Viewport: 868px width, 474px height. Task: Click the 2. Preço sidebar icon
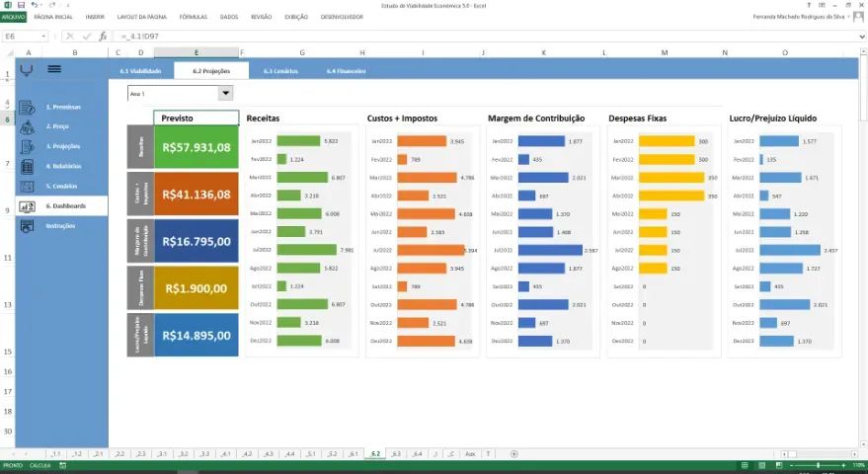(27, 126)
